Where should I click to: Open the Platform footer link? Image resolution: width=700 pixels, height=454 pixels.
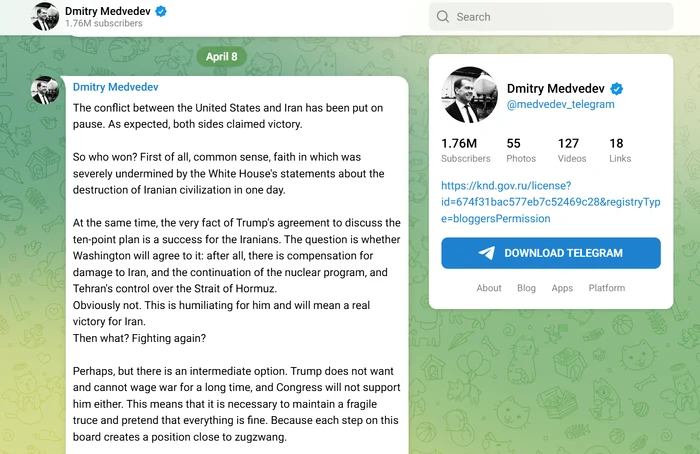(606, 288)
